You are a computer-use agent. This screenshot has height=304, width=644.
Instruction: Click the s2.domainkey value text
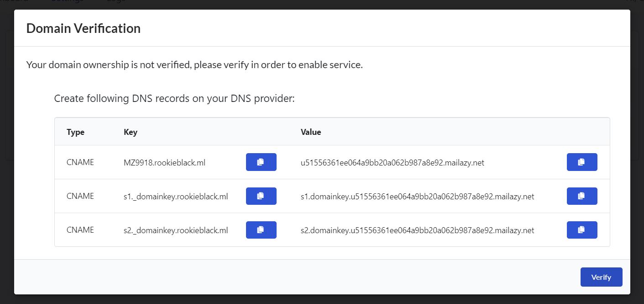tap(417, 230)
